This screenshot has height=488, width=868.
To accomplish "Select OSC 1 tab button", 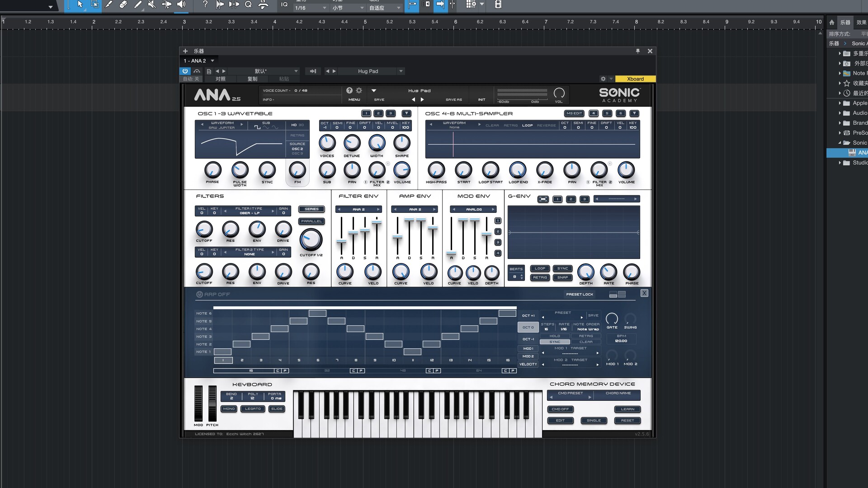I will click(366, 113).
